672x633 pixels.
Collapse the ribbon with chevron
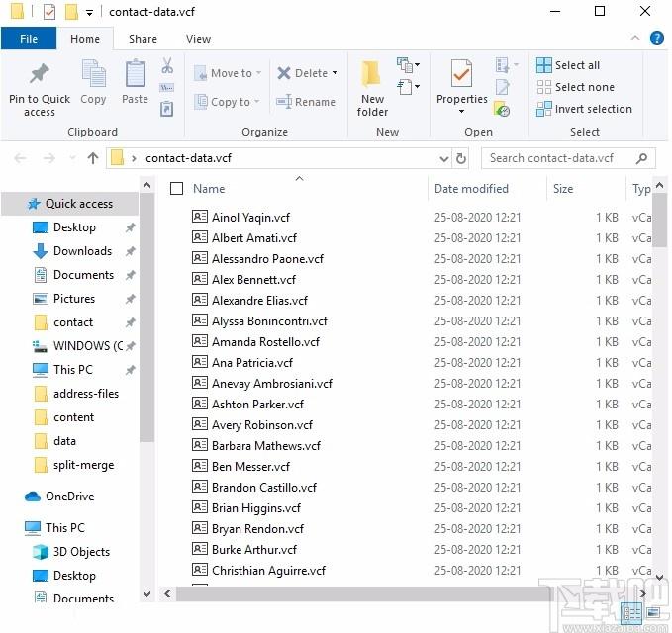635,39
